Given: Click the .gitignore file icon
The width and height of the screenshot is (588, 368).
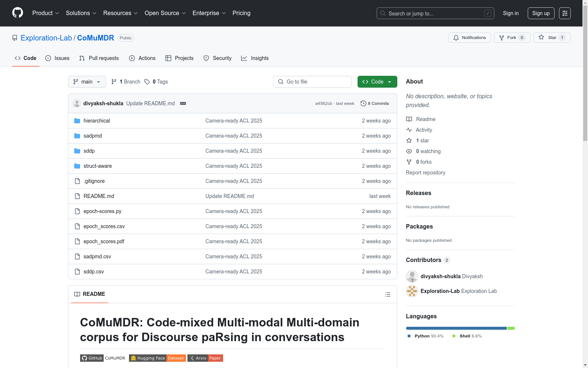Looking at the screenshot, I should [x=77, y=181].
